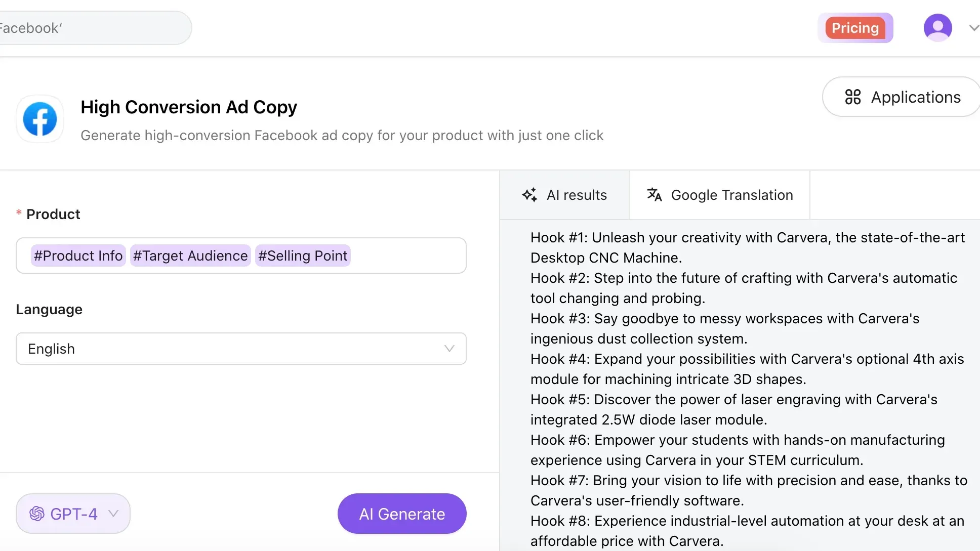The height and width of the screenshot is (551, 980).
Task: Open the Pricing page
Action: (x=855, y=28)
